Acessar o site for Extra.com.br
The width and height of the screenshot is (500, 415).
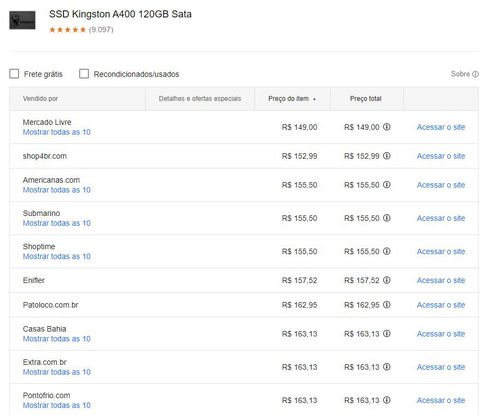coord(441,367)
